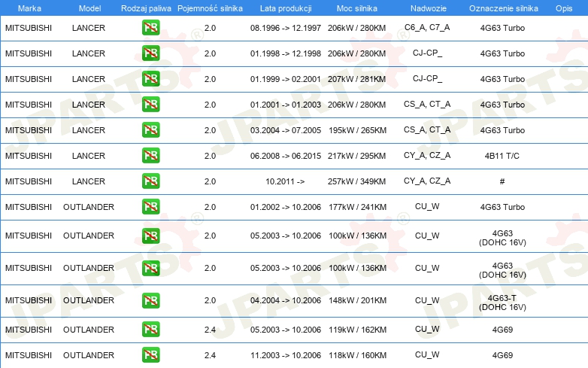Click 4G63 Turbo in the 177kW row
This screenshot has width=588, height=368.
tap(502, 207)
